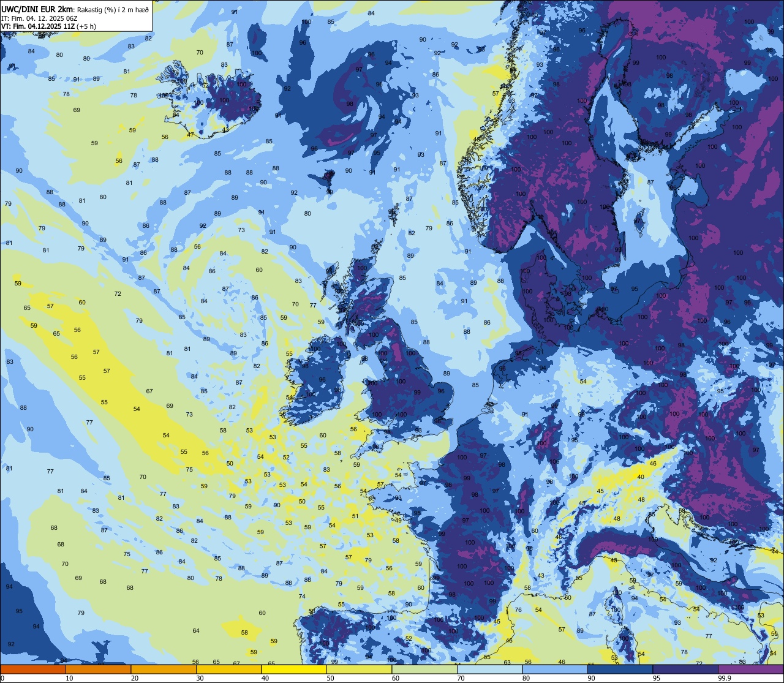Click the '10' tick label on the legend

click(x=69, y=678)
